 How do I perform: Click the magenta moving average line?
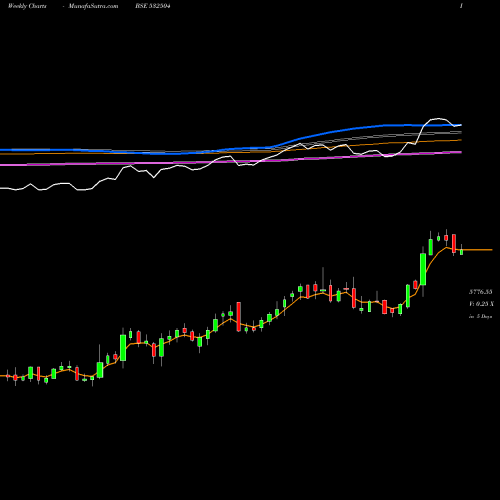[231, 161]
